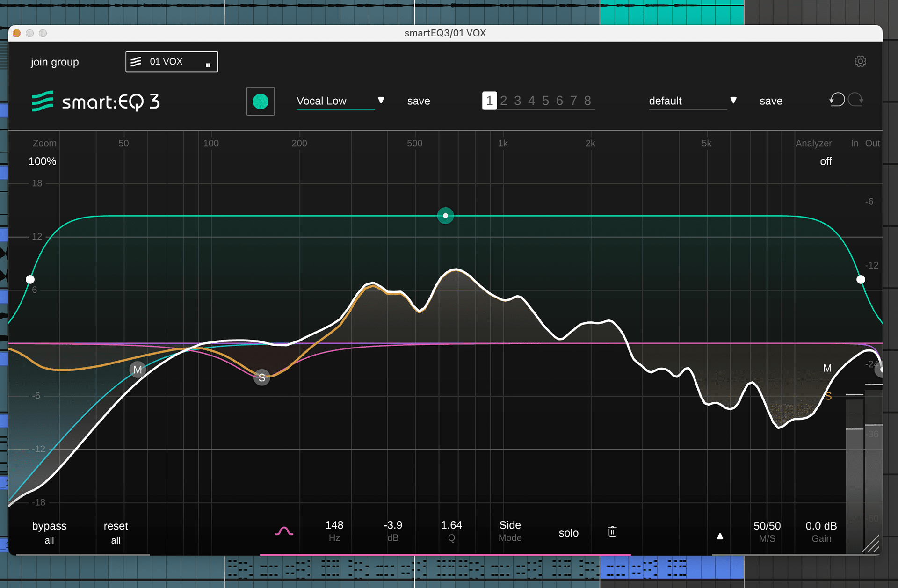Click the green adaptive weighting center handle
Screen dimensions: 898x588
click(445, 216)
